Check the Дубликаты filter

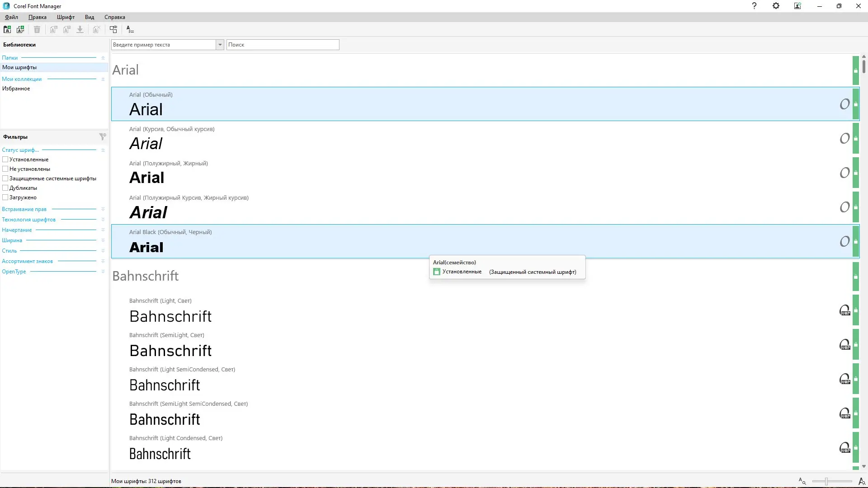(x=5, y=188)
